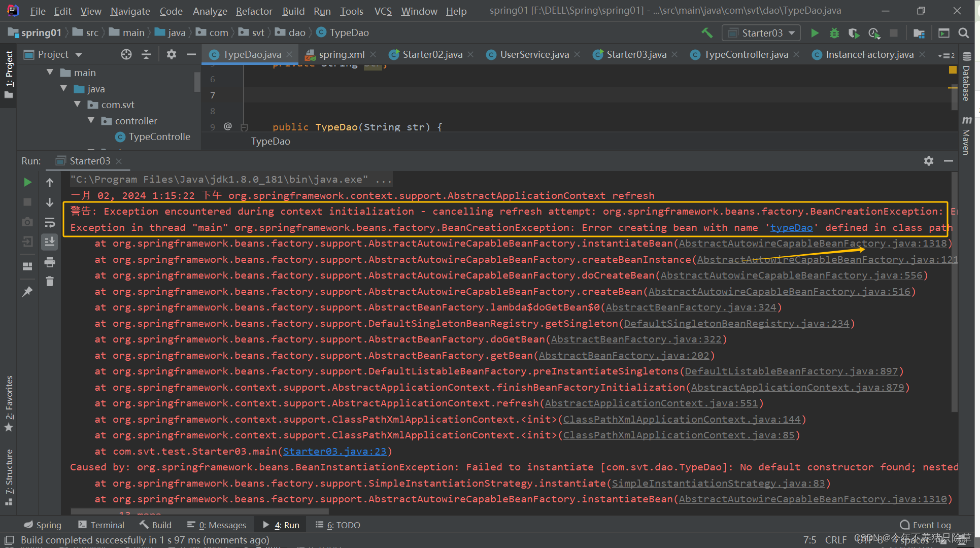Image resolution: width=980 pixels, height=548 pixels.
Task: Click the Up the stack trace arrow
Action: click(50, 182)
